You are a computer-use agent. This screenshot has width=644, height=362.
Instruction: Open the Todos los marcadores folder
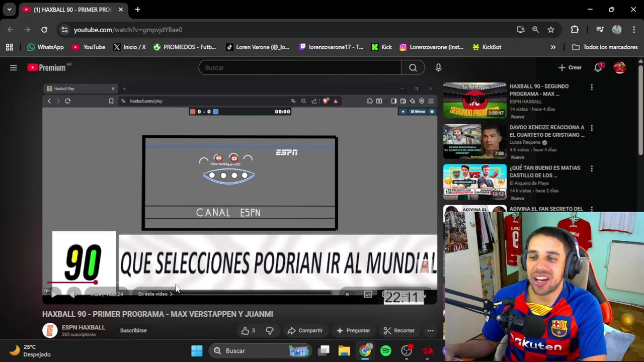click(605, 47)
